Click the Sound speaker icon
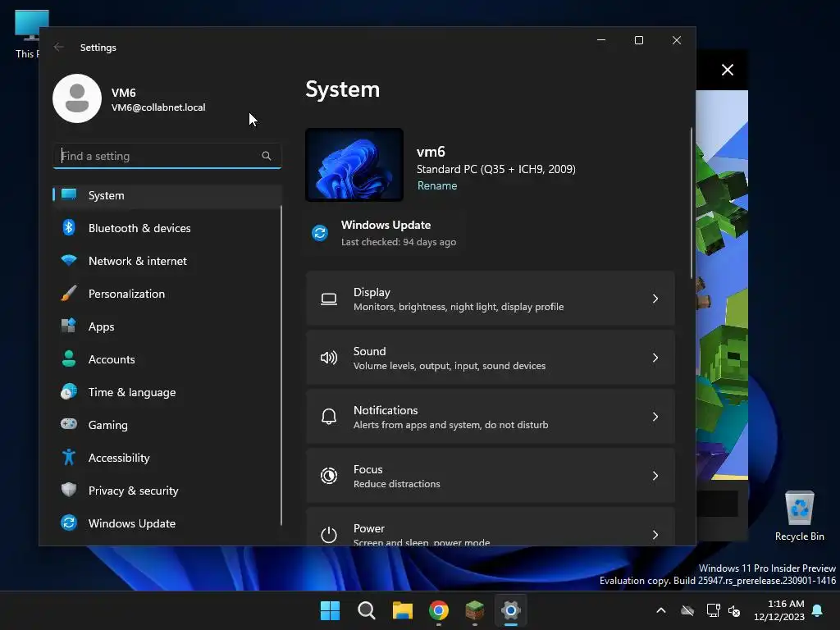840x630 pixels. [x=329, y=358]
